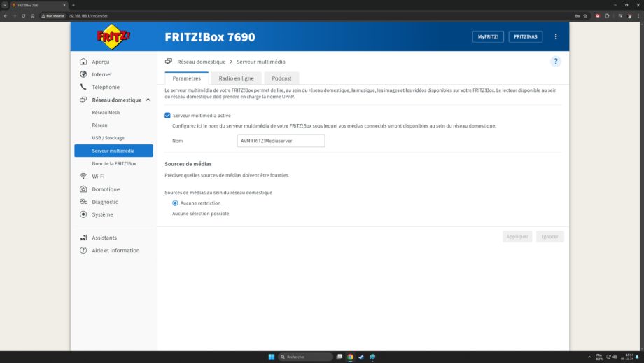Click the FRITZ!NAS button

[x=525, y=36]
